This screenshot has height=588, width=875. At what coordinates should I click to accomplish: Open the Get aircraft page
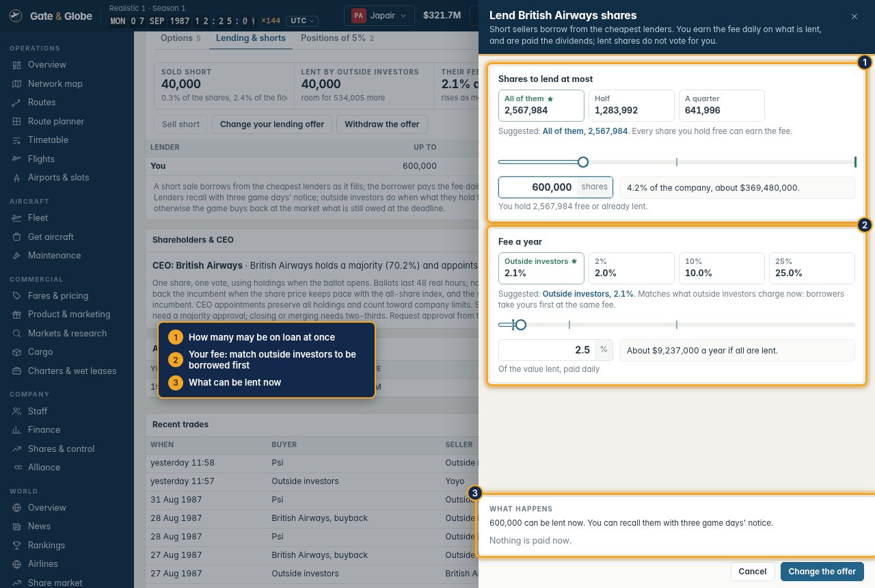click(x=51, y=237)
